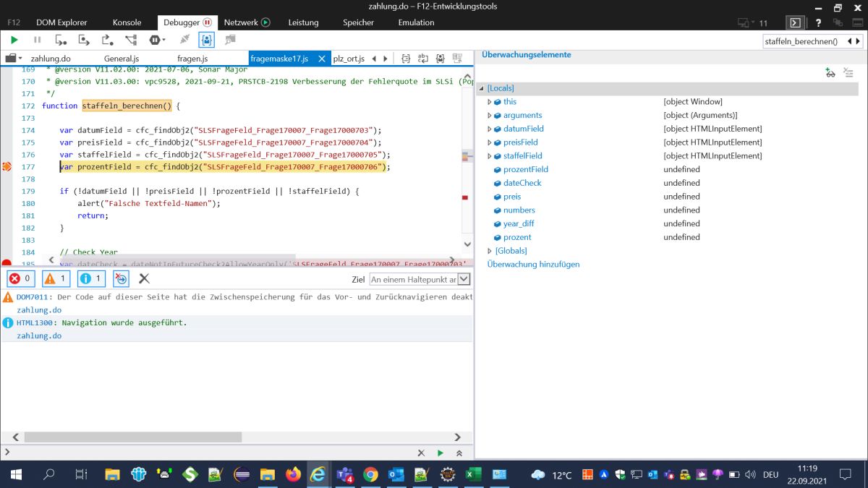
Task: Click the expand multiline input icon
Action: click(459, 453)
